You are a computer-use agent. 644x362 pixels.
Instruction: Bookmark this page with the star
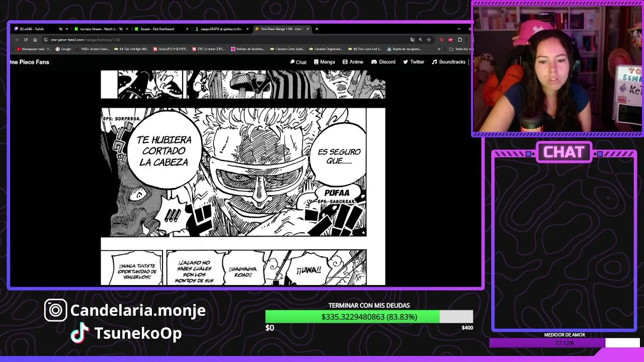pyautogui.click(x=429, y=40)
